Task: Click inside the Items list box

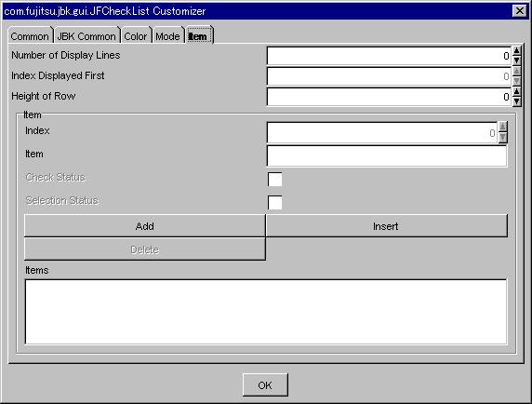Action: (266, 312)
